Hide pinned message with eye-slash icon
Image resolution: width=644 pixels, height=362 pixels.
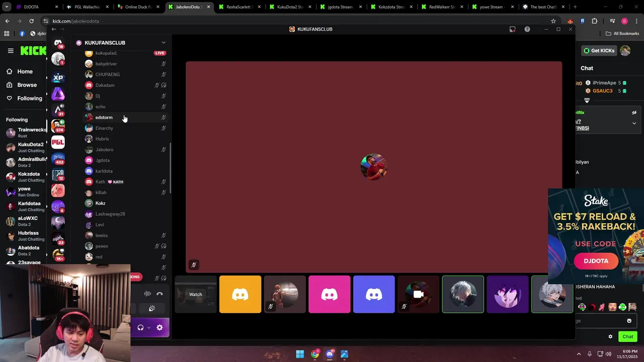click(x=634, y=113)
